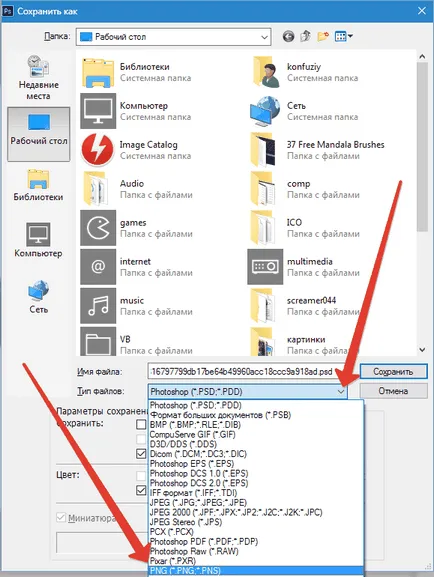Open Библиотеки in left sidebar
This screenshot has width=434, height=577.
coord(38,185)
